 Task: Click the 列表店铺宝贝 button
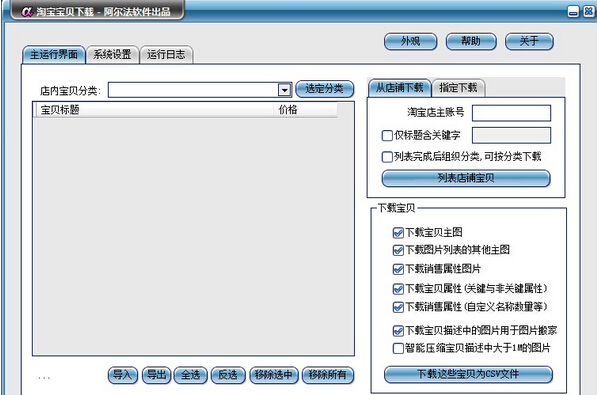click(x=466, y=178)
